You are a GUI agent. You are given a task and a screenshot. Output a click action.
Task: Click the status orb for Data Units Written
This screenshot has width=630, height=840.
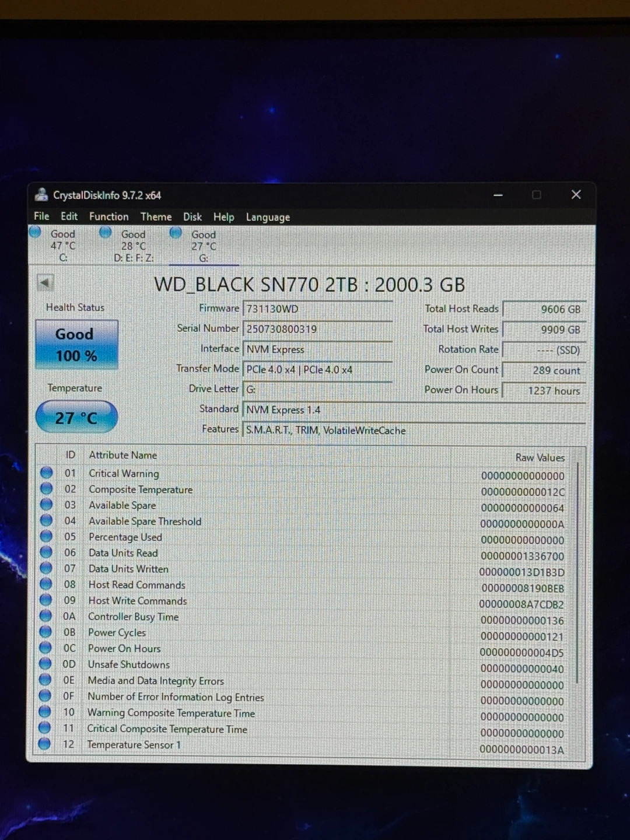[46, 568]
